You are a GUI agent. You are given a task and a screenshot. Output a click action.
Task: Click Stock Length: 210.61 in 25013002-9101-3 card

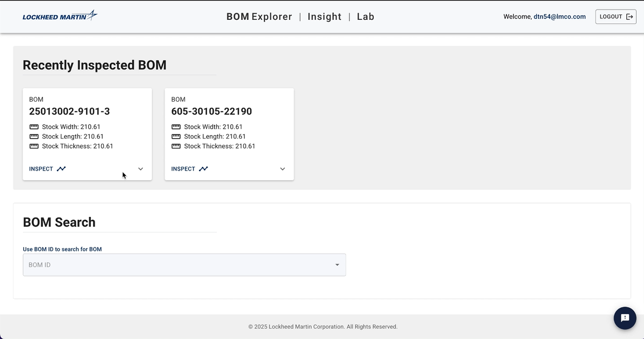73,137
